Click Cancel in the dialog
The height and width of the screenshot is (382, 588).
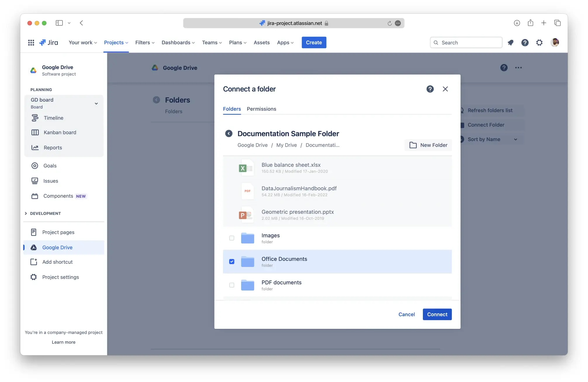tap(407, 315)
